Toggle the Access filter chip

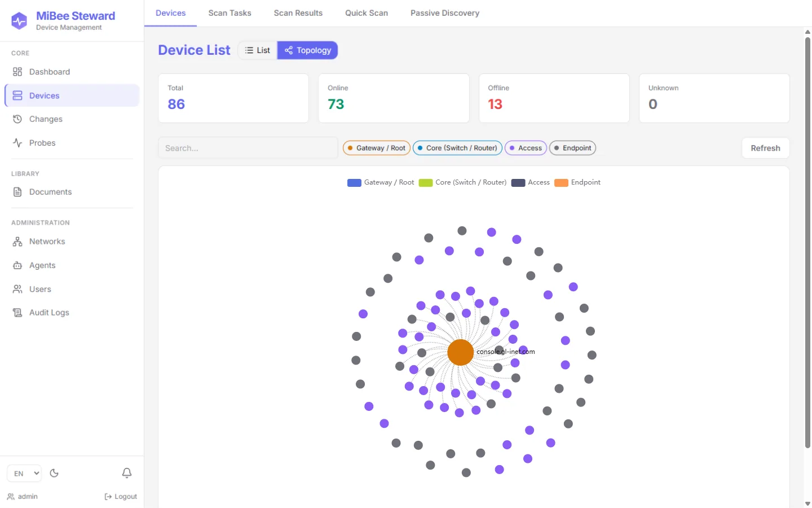[x=526, y=148]
